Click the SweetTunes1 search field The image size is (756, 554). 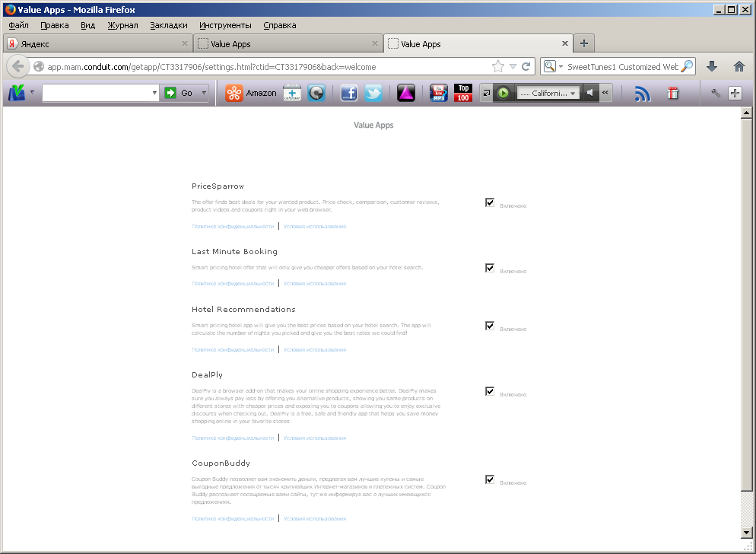point(622,67)
